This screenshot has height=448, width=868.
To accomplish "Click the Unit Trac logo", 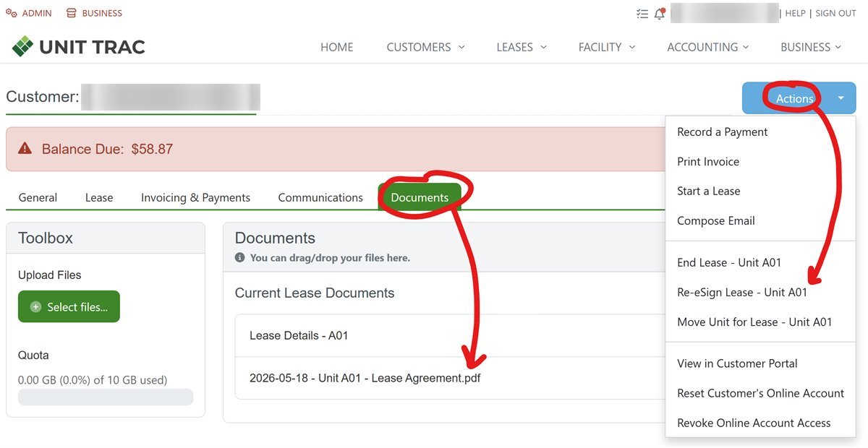I will (x=78, y=47).
